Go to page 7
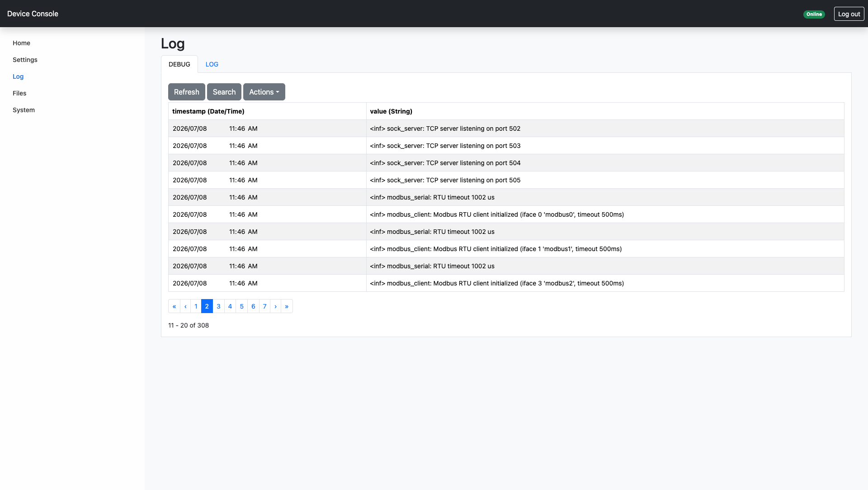The height and width of the screenshot is (490, 868). click(265, 306)
